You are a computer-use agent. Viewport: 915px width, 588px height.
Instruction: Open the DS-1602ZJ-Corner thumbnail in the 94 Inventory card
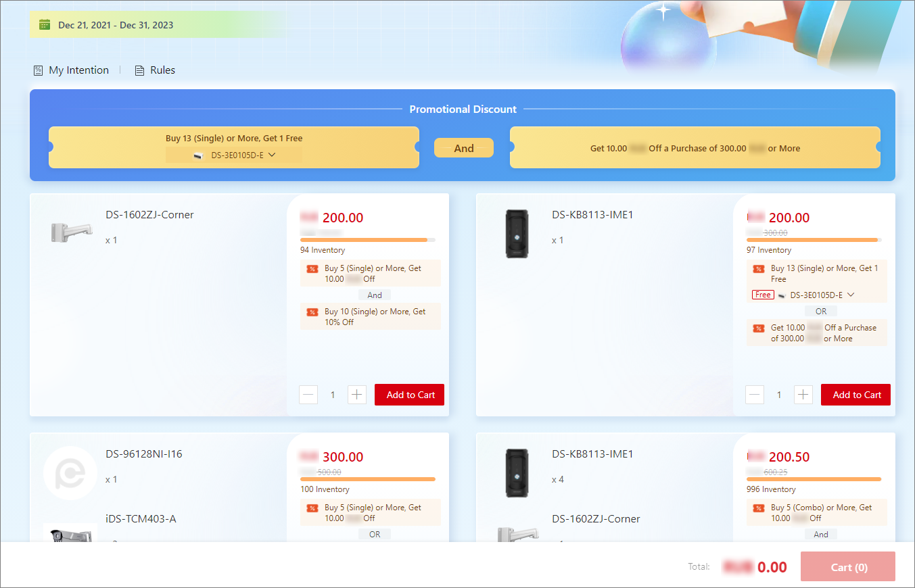[72, 232]
